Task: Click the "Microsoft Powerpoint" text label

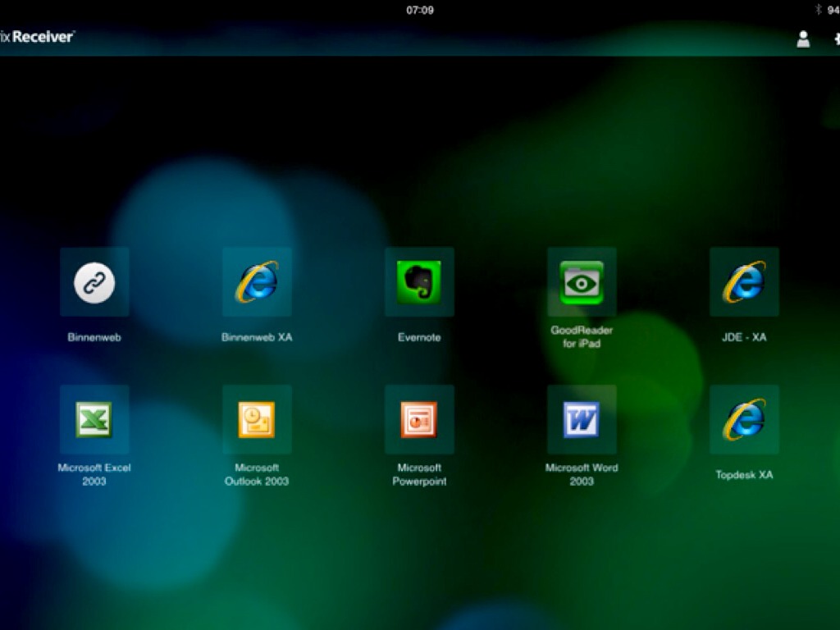Action: [419, 475]
